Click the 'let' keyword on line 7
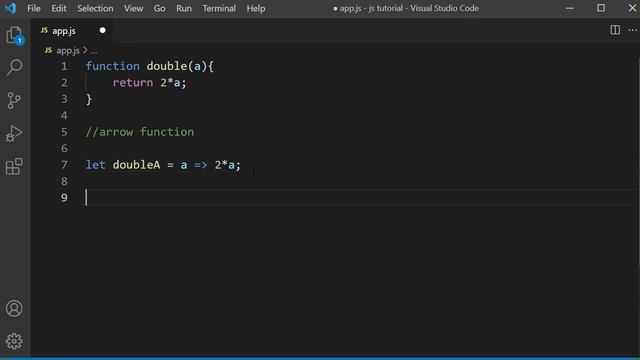 tap(96, 165)
